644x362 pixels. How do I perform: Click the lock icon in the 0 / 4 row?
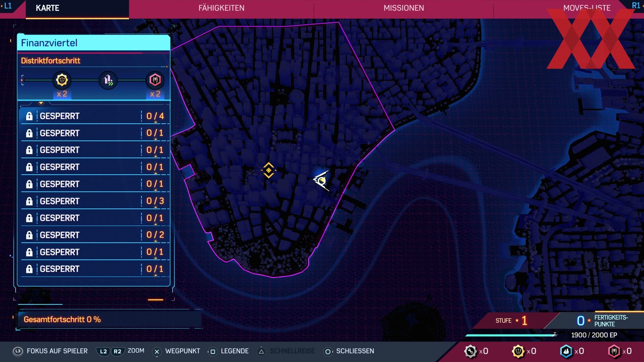tap(29, 116)
